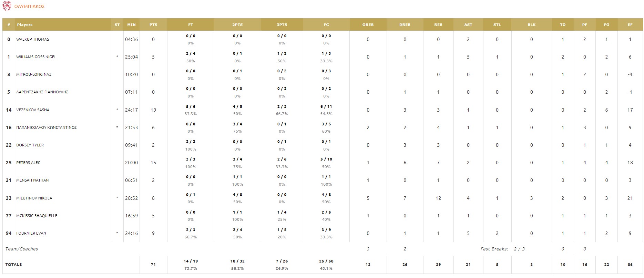Sort by the MIN column header

point(131,25)
